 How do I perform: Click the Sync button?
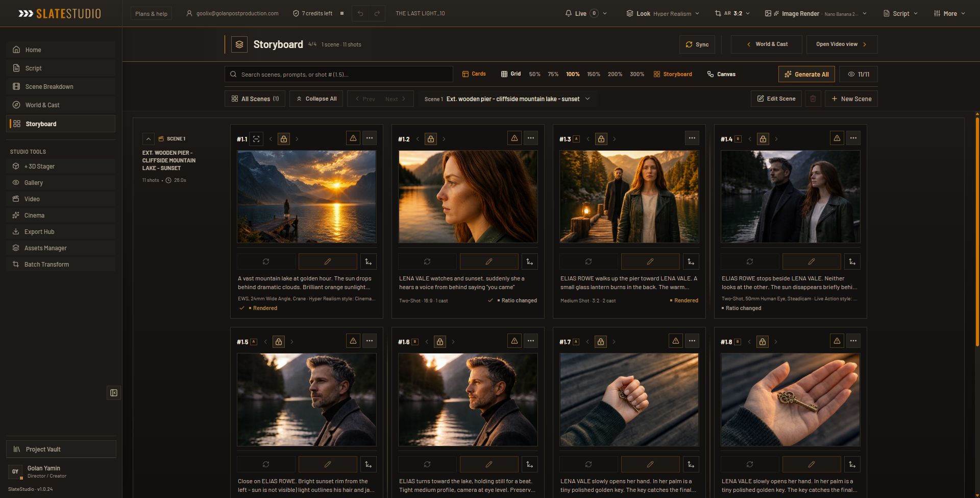(x=697, y=44)
